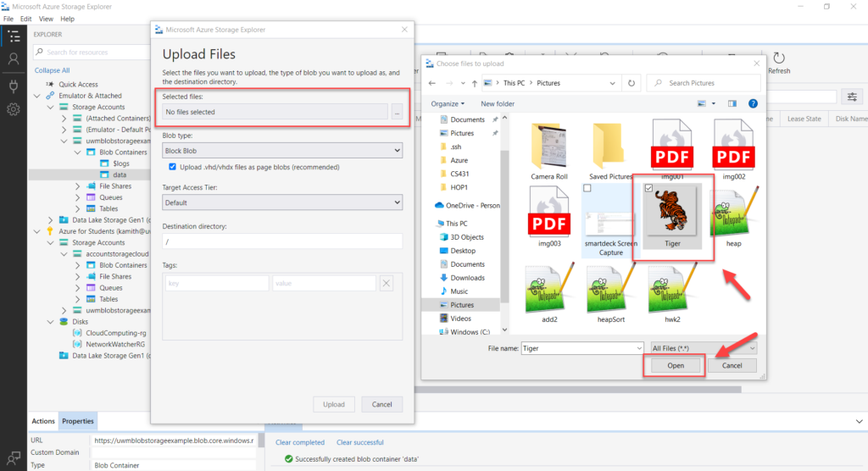Click the horizontal scrollbar below blob list
The height and width of the screenshot is (471, 868).
[578, 390]
